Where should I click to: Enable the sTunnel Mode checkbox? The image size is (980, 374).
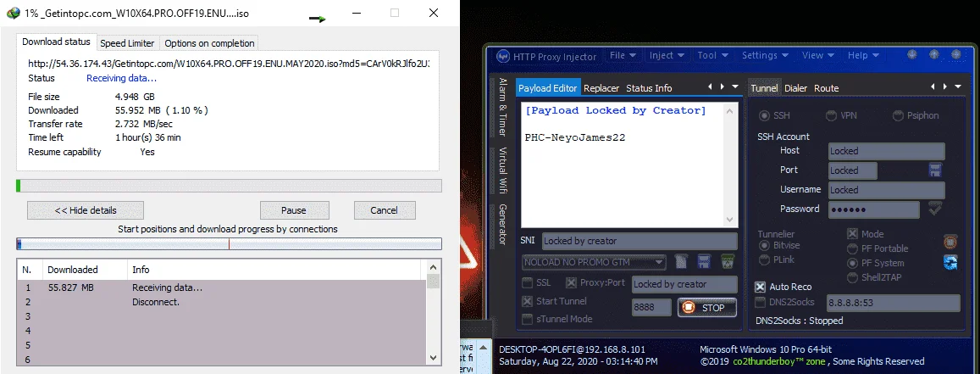point(528,319)
